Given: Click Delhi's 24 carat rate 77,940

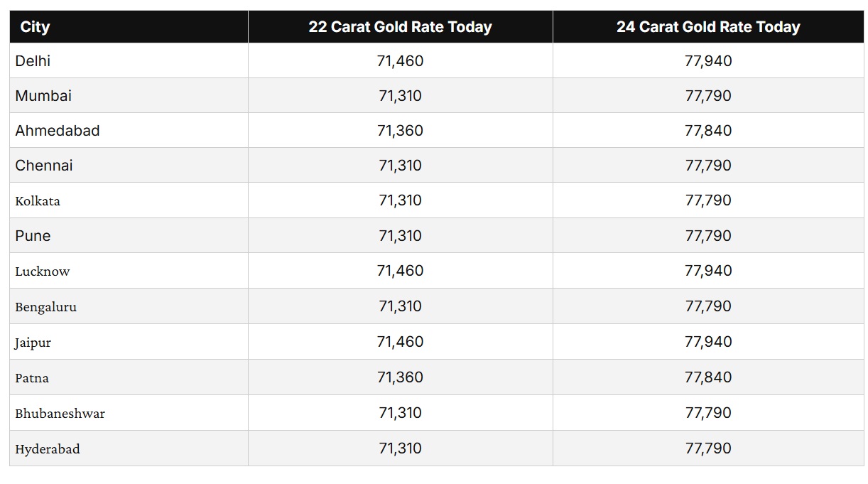Looking at the screenshot, I should point(708,61).
